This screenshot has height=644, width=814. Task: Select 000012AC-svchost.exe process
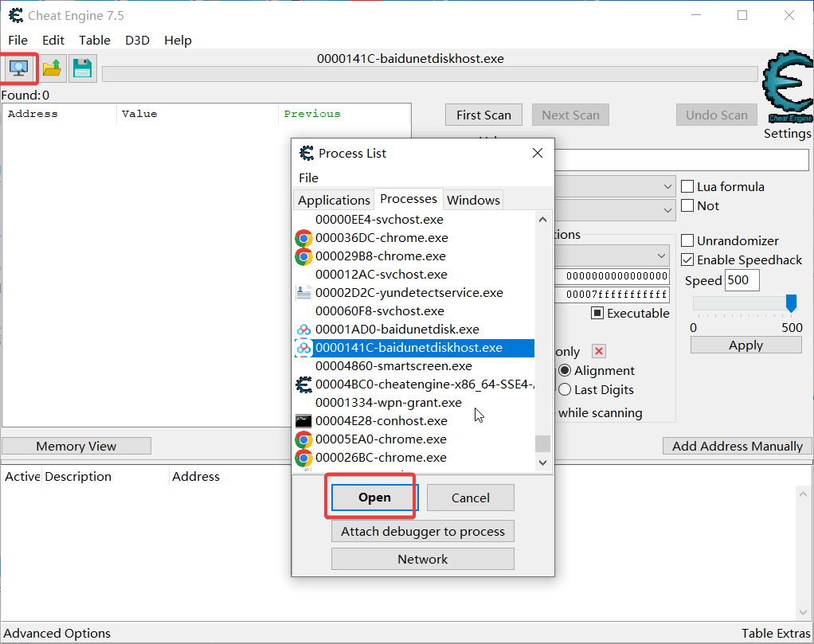(x=414, y=275)
